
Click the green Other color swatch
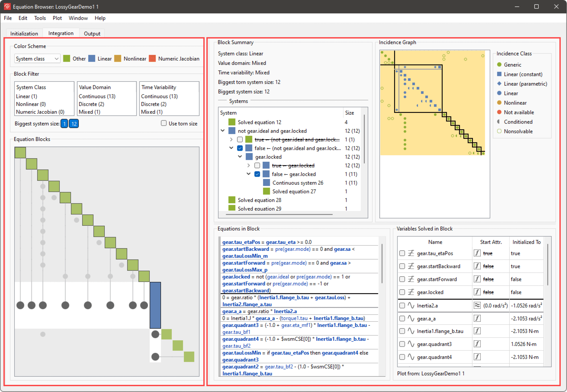click(x=66, y=58)
